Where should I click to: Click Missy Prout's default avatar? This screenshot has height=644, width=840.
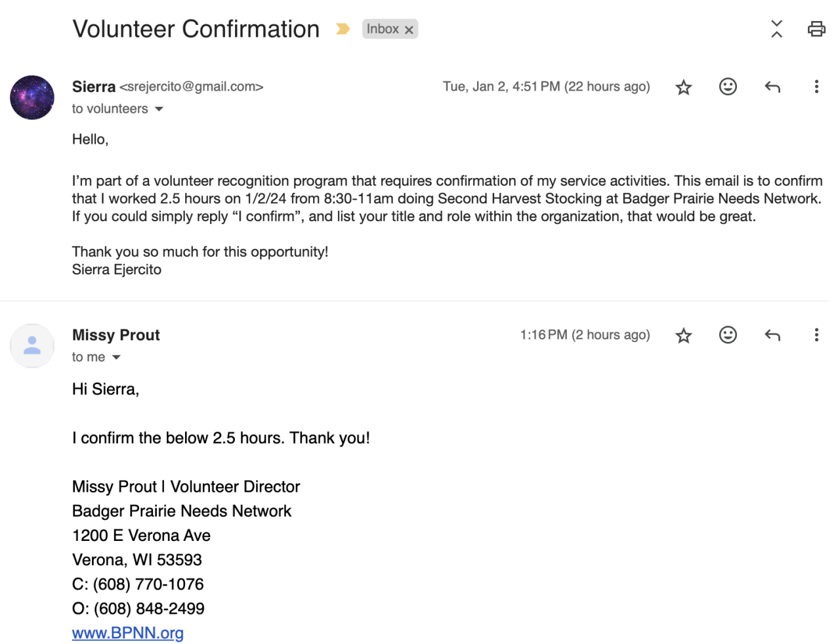[32, 345]
